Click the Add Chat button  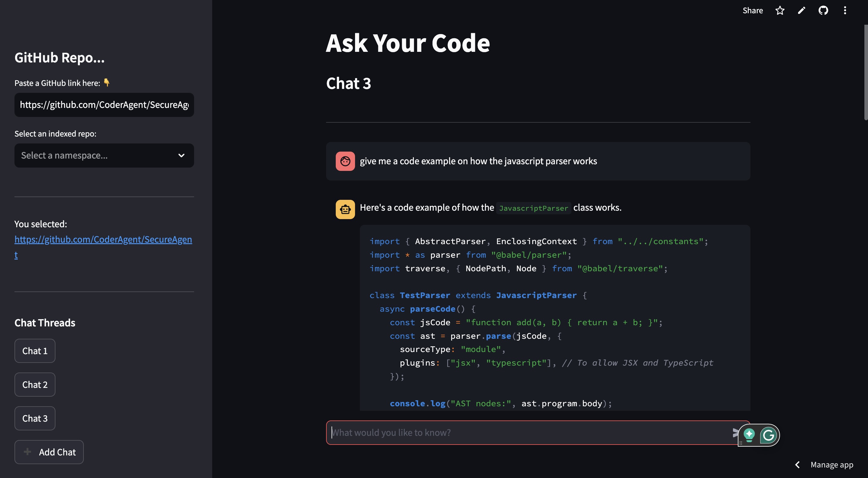(x=49, y=452)
